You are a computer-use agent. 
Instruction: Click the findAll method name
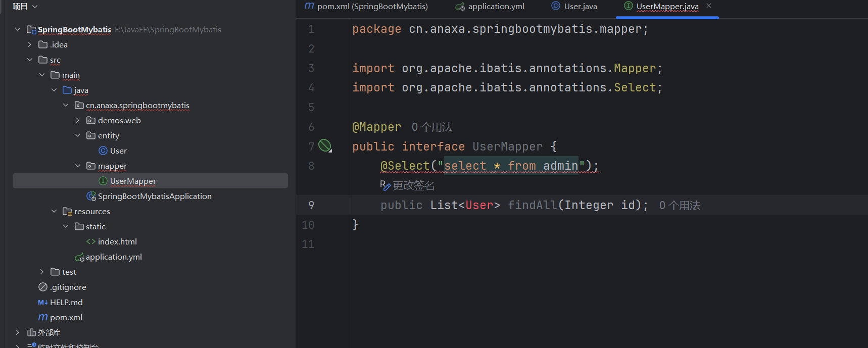coord(532,205)
